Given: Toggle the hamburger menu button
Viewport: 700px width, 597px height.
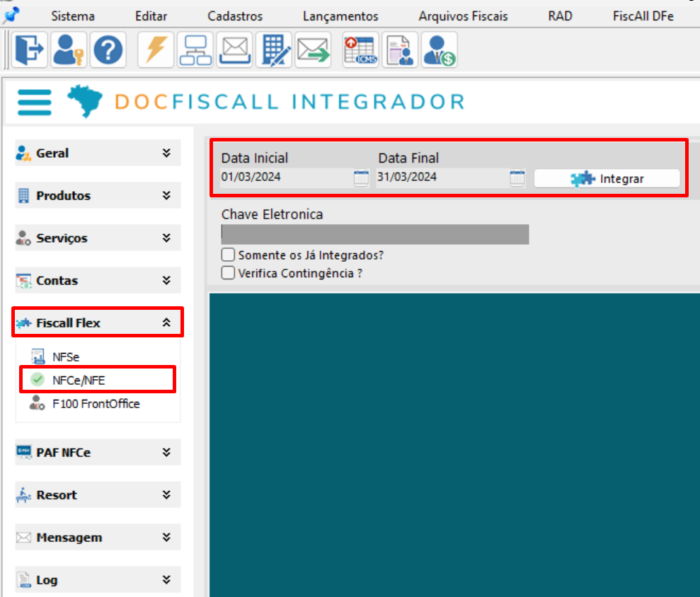Looking at the screenshot, I should click(35, 102).
